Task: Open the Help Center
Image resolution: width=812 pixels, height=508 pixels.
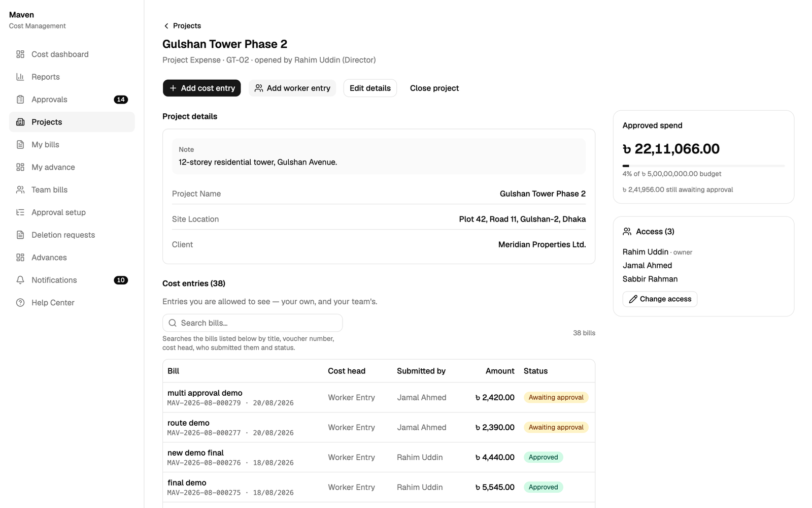Action: [x=72, y=303]
